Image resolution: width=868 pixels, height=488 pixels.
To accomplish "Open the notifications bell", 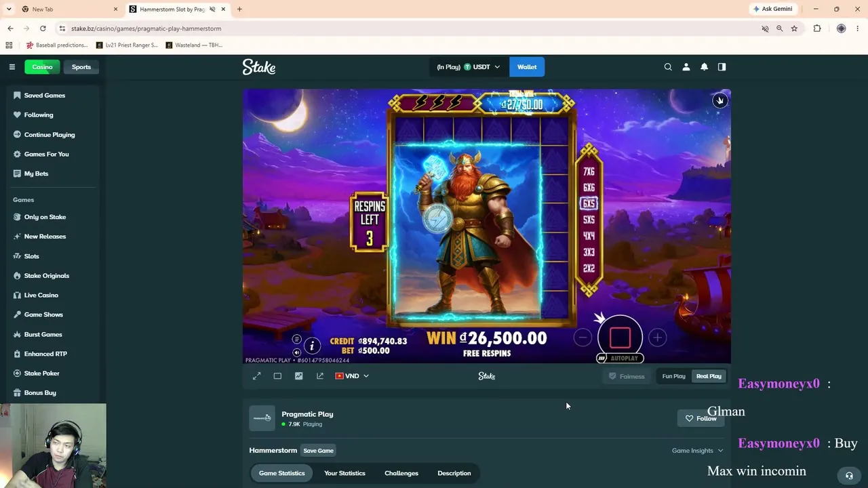I will pos(704,67).
